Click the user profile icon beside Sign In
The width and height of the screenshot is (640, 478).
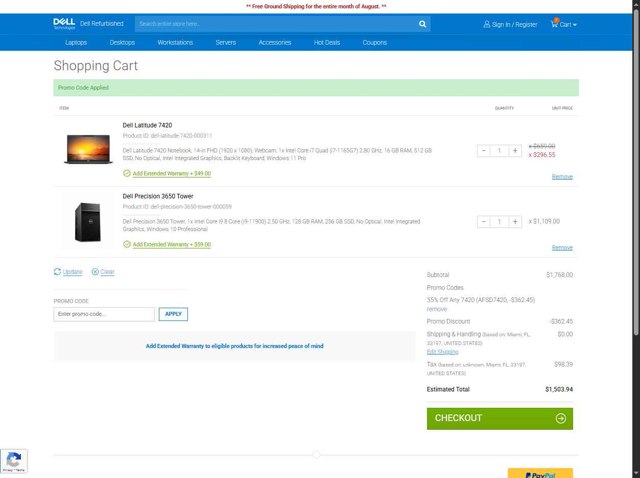click(487, 24)
